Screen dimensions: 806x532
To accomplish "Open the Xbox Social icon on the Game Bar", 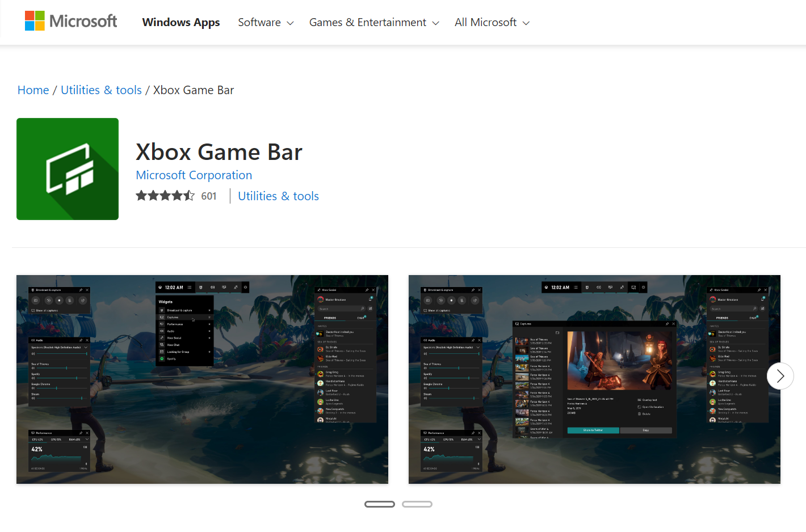I will click(236, 287).
